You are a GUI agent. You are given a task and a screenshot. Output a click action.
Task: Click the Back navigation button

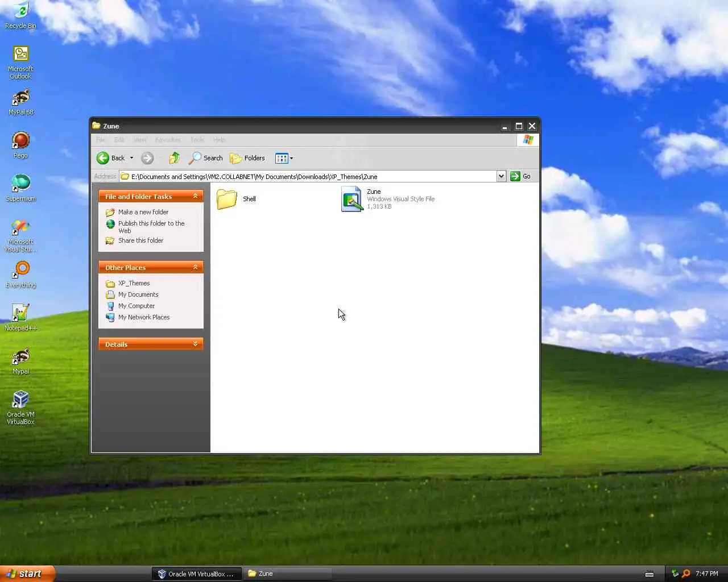(x=111, y=158)
